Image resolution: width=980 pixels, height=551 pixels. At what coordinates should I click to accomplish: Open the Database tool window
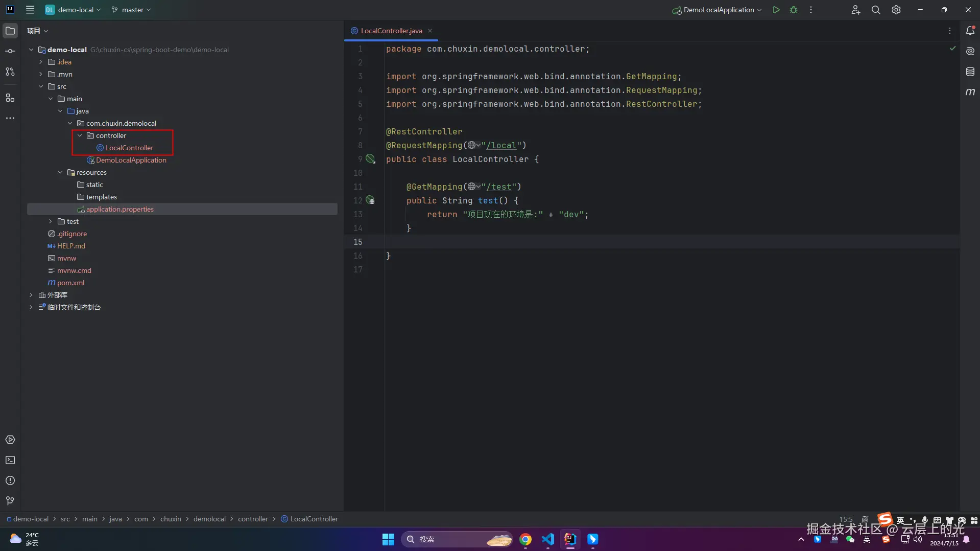tap(970, 72)
